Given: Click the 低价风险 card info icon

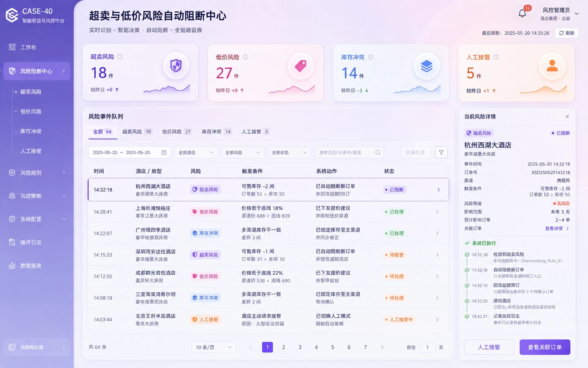Looking at the screenshot, I should (x=245, y=57).
